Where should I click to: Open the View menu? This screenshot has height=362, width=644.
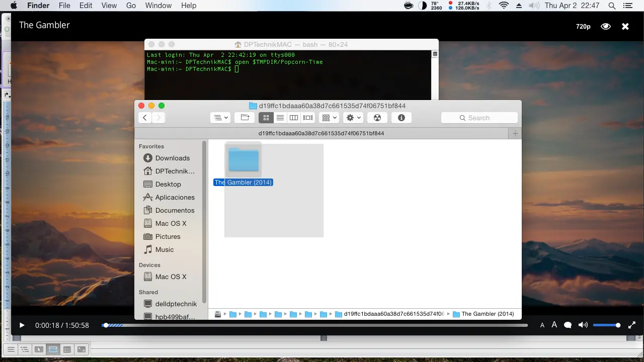[109, 6]
